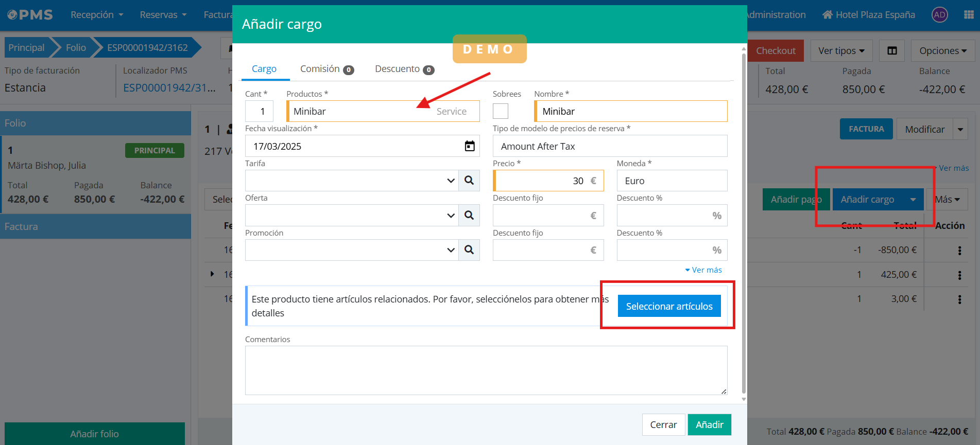Expand Ver más in the dialog
980x445 pixels.
point(703,270)
